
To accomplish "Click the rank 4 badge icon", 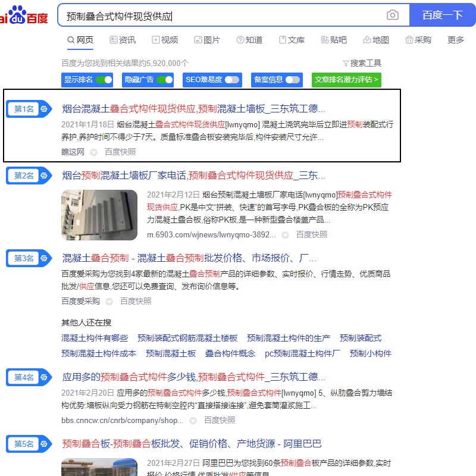I will click(x=29, y=377).
